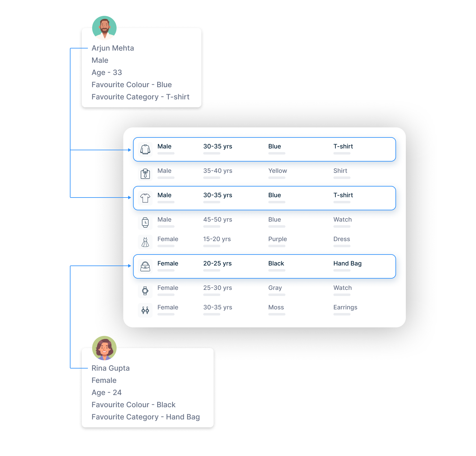The height and width of the screenshot is (456, 476).
Task: Click the 15-20 yrs age range
Action: pyautogui.click(x=217, y=239)
